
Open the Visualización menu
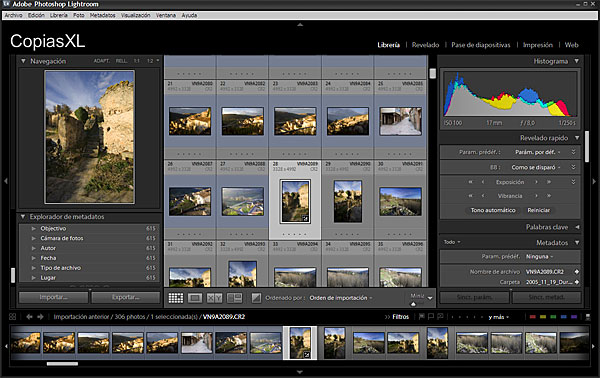[x=135, y=15]
